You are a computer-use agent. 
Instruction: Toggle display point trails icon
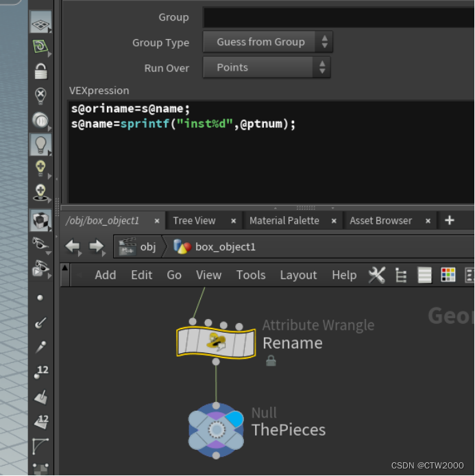tap(40, 348)
